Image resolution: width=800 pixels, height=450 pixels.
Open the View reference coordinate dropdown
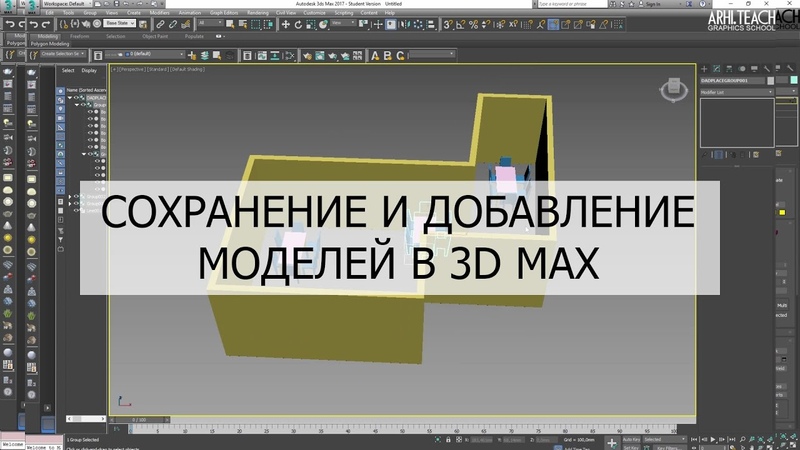point(343,23)
